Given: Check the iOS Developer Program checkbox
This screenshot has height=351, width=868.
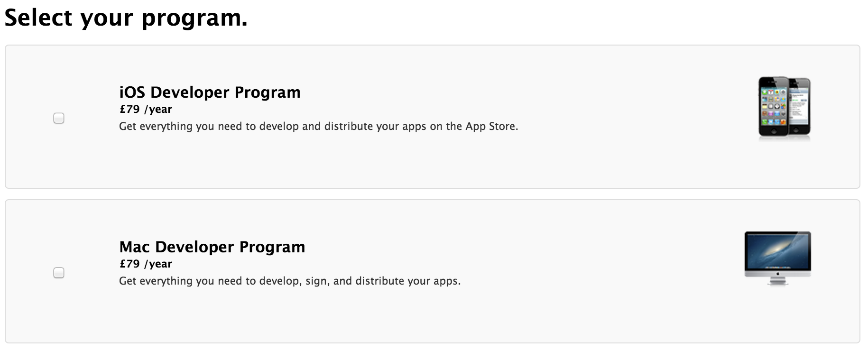Looking at the screenshot, I should [59, 118].
